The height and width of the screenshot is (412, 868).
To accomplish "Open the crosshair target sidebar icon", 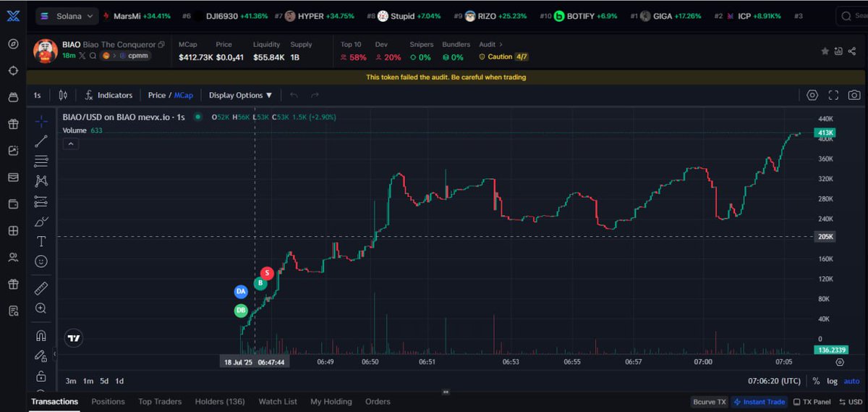I will tap(13, 70).
